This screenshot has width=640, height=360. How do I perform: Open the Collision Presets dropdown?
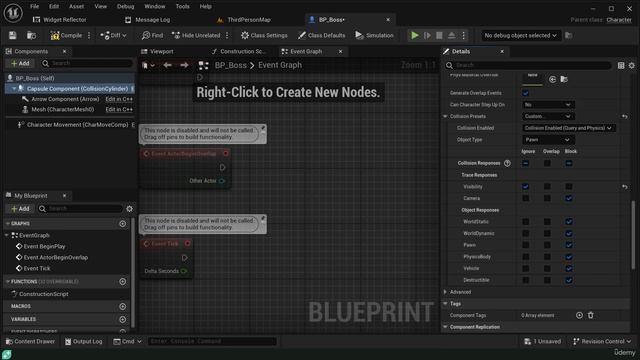pyautogui.click(x=548, y=116)
